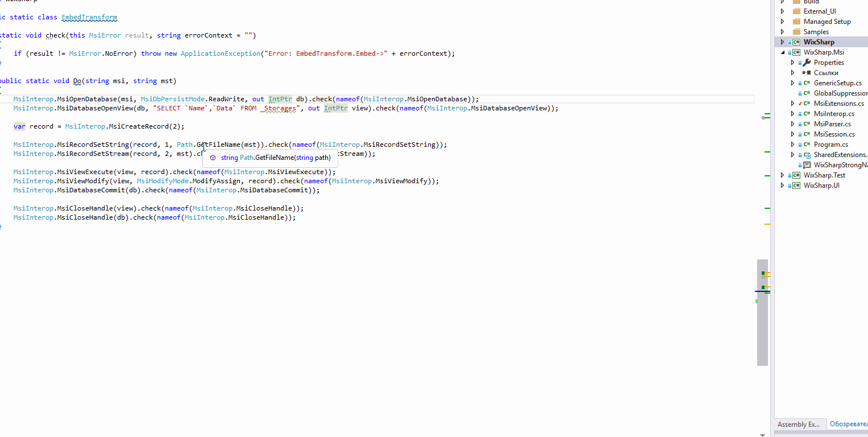Expand the Program.cs node
Viewport: 868px width, 437px height.
pyautogui.click(x=793, y=145)
